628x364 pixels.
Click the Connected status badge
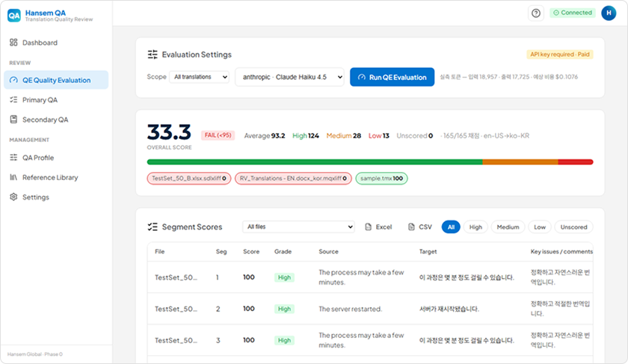573,13
